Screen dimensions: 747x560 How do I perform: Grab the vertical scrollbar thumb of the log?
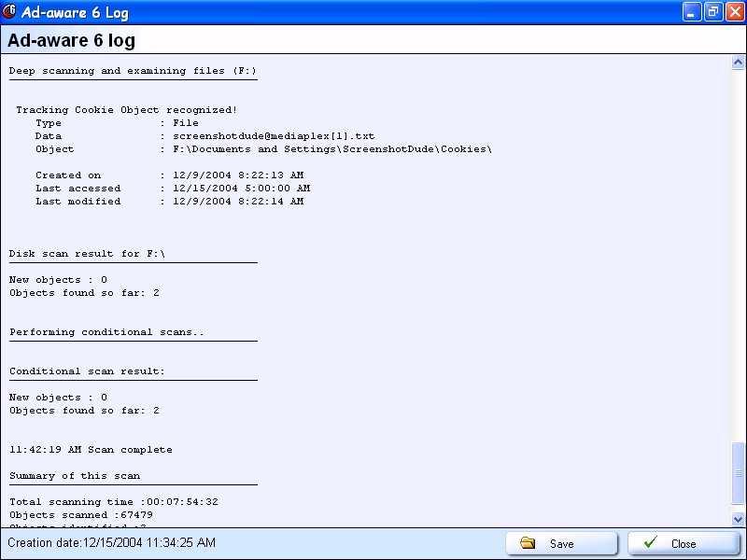pyautogui.click(x=738, y=473)
